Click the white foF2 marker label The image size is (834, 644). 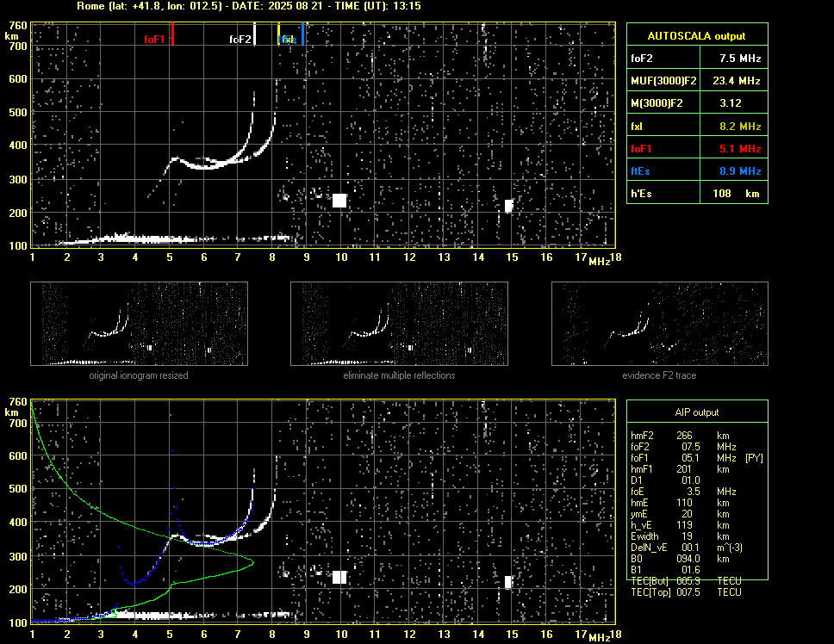240,40
